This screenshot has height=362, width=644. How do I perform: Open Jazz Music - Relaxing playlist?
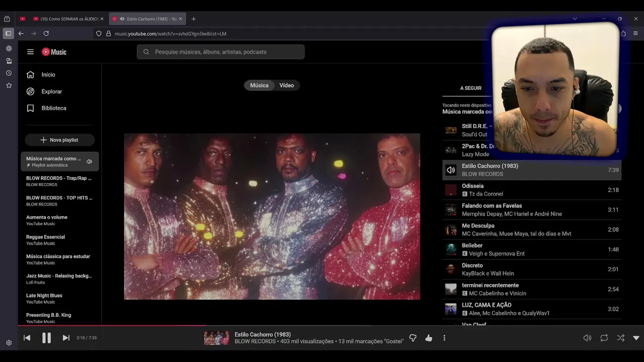pos(60,279)
